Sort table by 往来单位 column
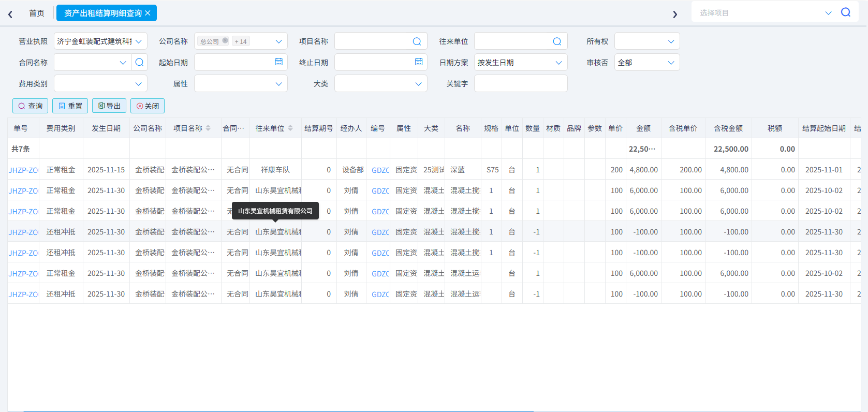 [290, 128]
